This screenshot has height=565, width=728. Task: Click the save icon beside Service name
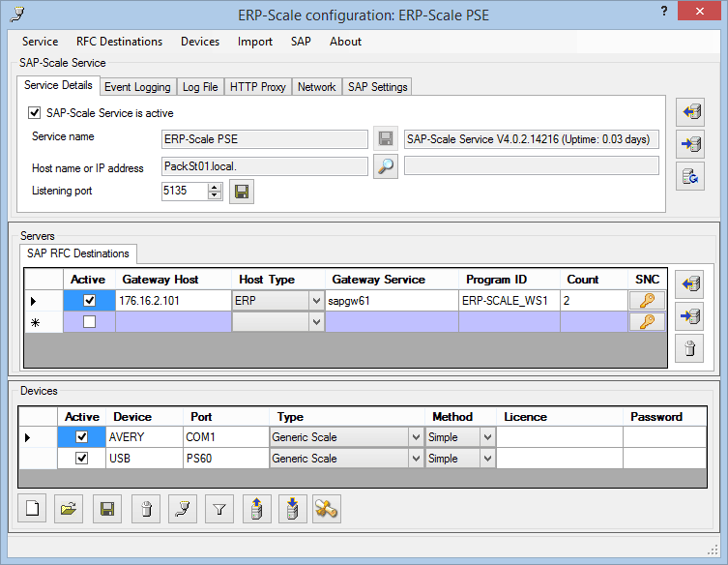tap(386, 138)
